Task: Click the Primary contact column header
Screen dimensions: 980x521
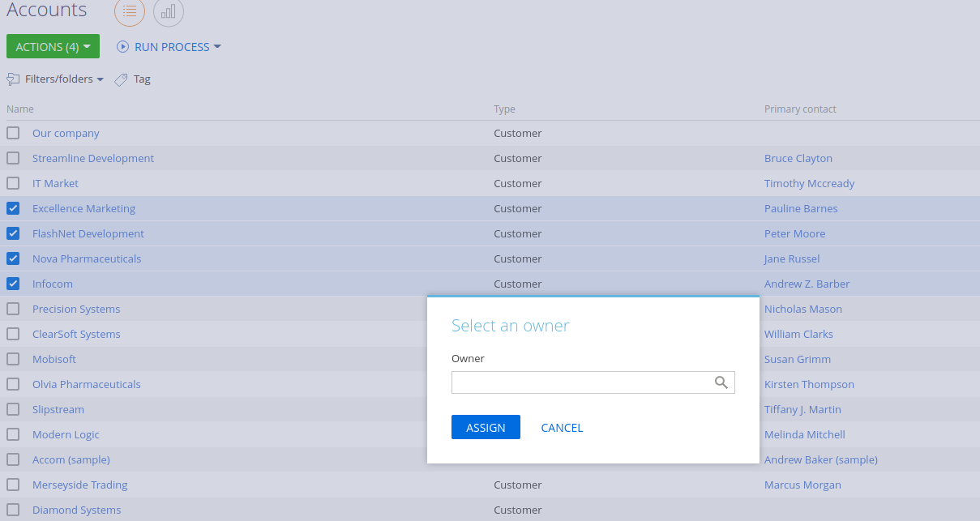Action: pos(800,109)
